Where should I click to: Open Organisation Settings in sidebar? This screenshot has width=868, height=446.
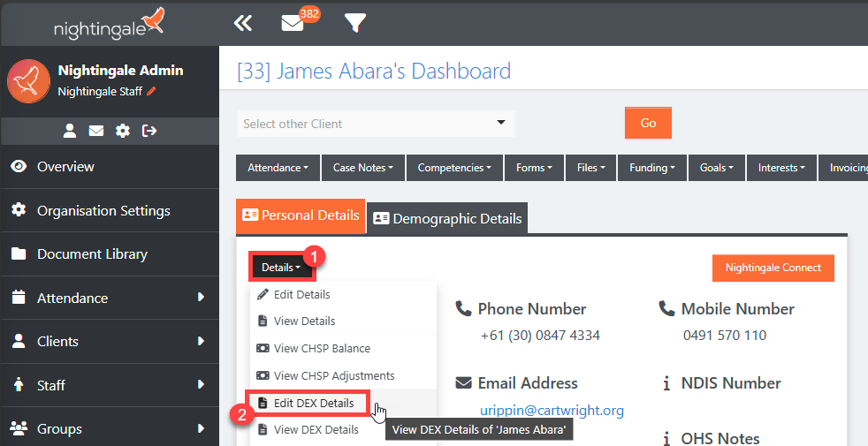coord(110,210)
